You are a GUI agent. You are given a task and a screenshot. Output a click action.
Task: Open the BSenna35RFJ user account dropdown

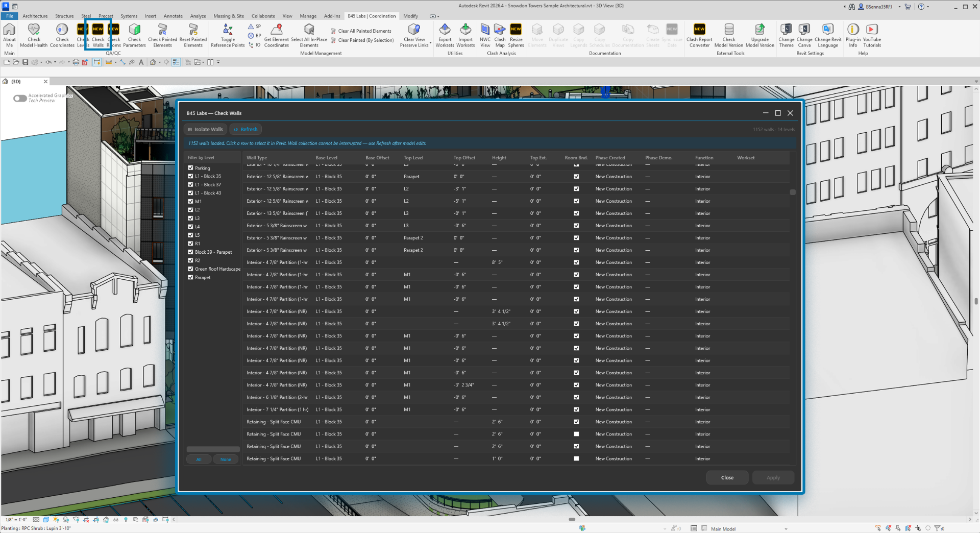click(x=899, y=7)
